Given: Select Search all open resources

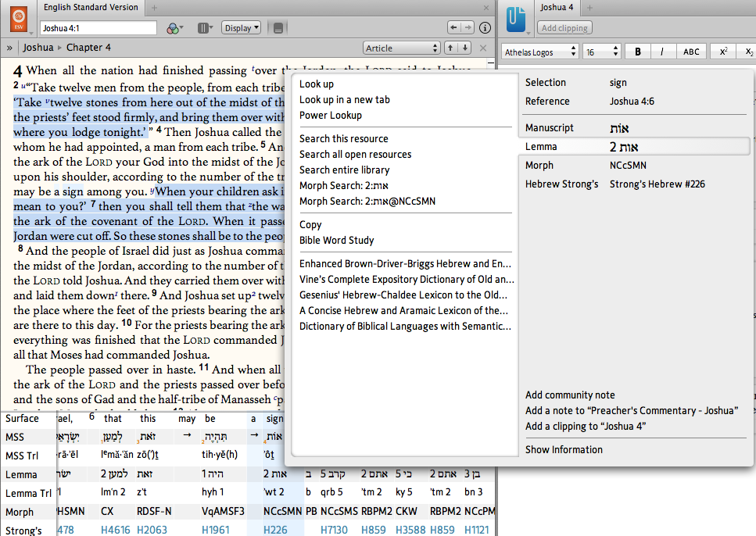Looking at the screenshot, I should [356, 154].
